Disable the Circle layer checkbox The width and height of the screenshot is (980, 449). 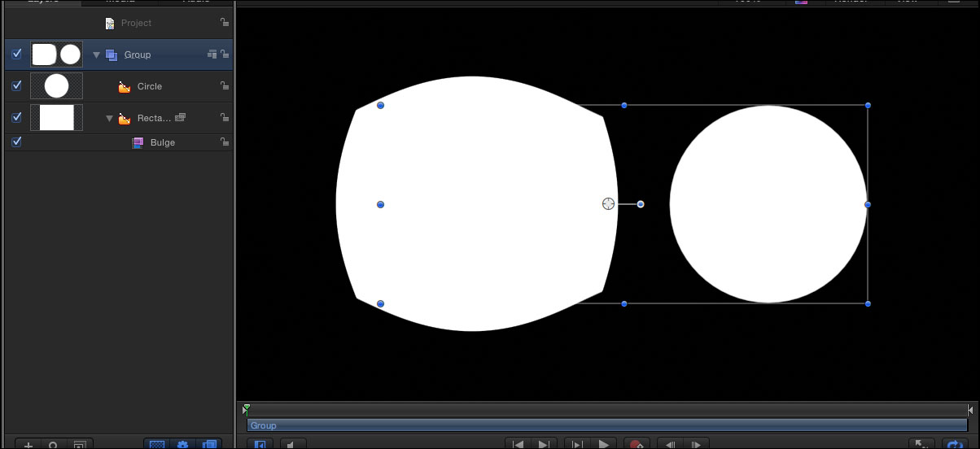[17, 85]
